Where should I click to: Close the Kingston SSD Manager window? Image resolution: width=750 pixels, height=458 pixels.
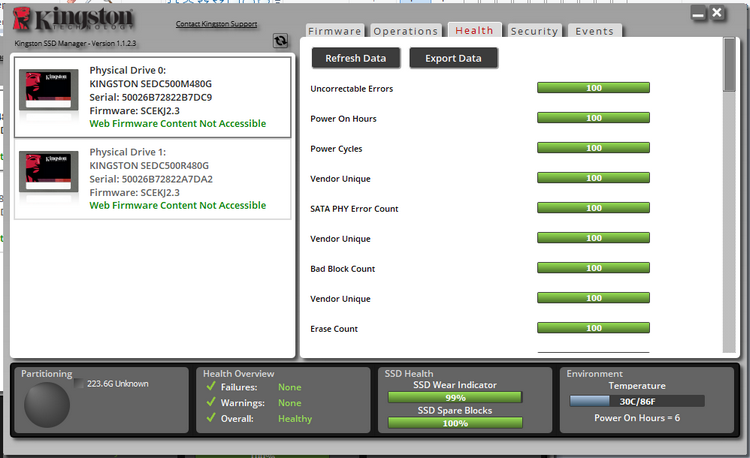click(717, 13)
